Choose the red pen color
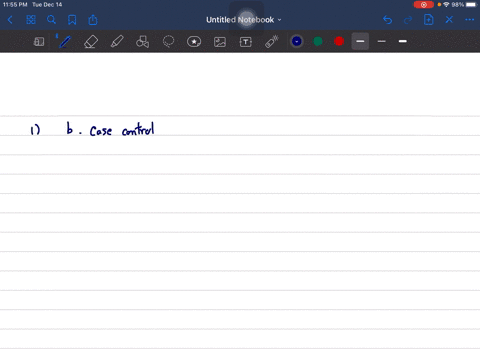The image size is (480, 360). coord(339,41)
